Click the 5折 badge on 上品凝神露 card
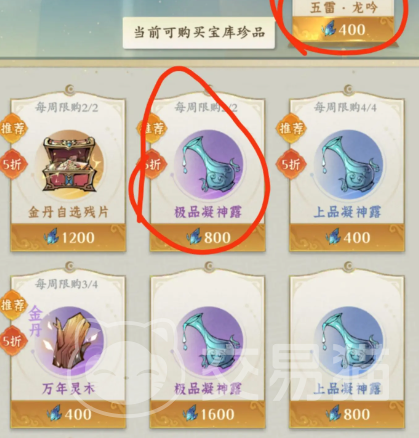 tap(290, 164)
